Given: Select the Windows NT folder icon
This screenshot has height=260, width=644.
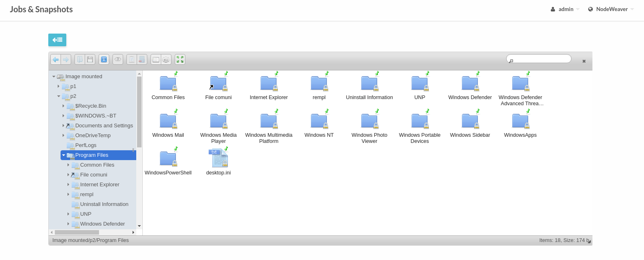Looking at the screenshot, I should [x=319, y=121].
